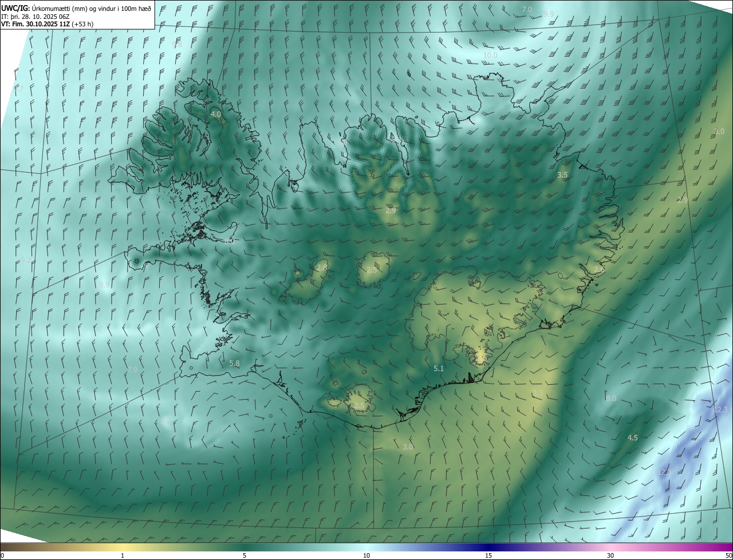Click the 9.9 label beside the 7.0 value
This screenshot has width=733, height=560.
(549, 14)
